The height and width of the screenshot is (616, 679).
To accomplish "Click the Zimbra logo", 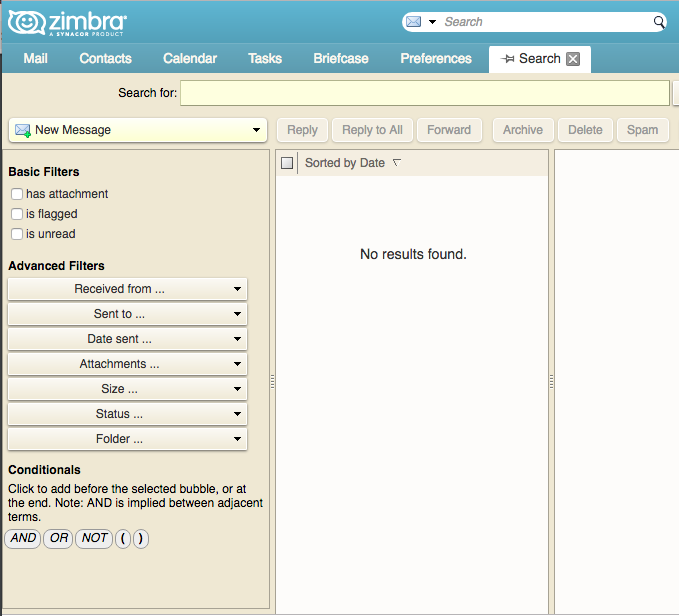I will coord(68,23).
